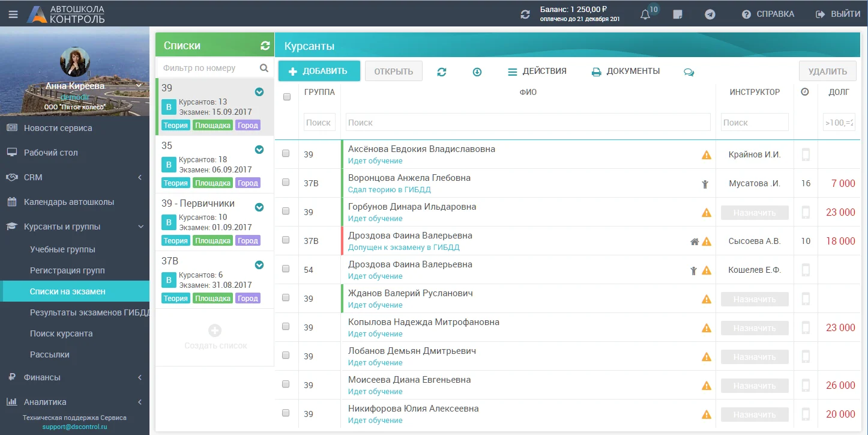Open the chat bubbles icon in toolbar

point(689,71)
